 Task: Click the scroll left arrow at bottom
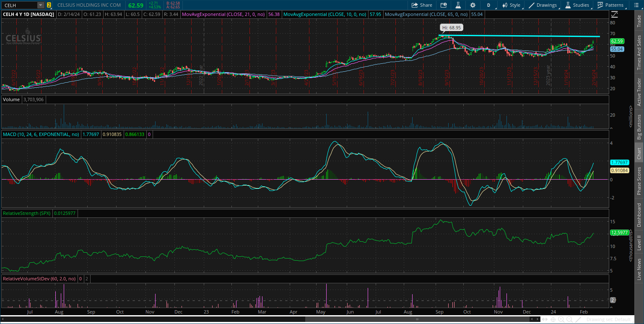pyautogui.click(x=532, y=319)
